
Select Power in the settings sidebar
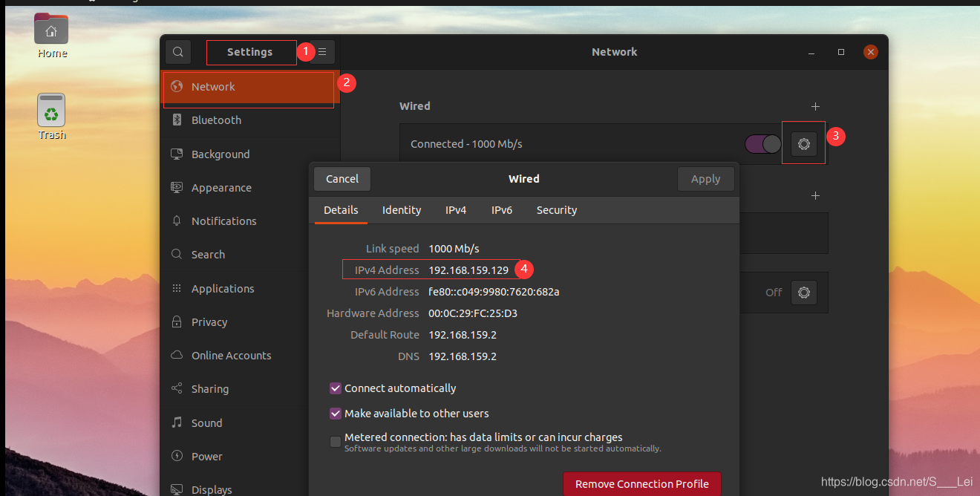pos(235,456)
